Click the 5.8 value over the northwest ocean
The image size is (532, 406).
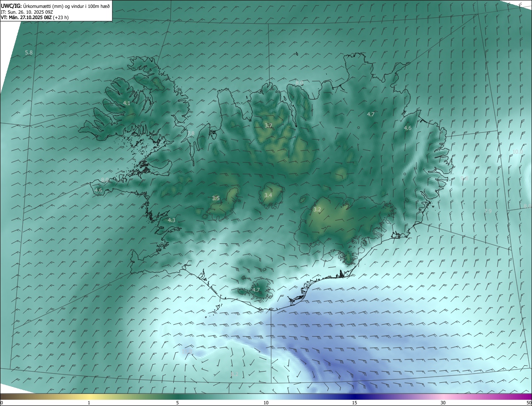pyautogui.click(x=29, y=53)
